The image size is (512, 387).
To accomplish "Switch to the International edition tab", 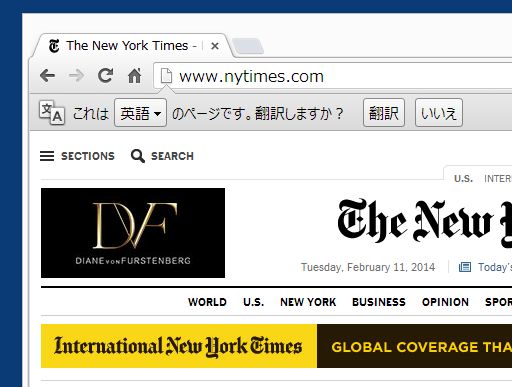I will point(498,179).
